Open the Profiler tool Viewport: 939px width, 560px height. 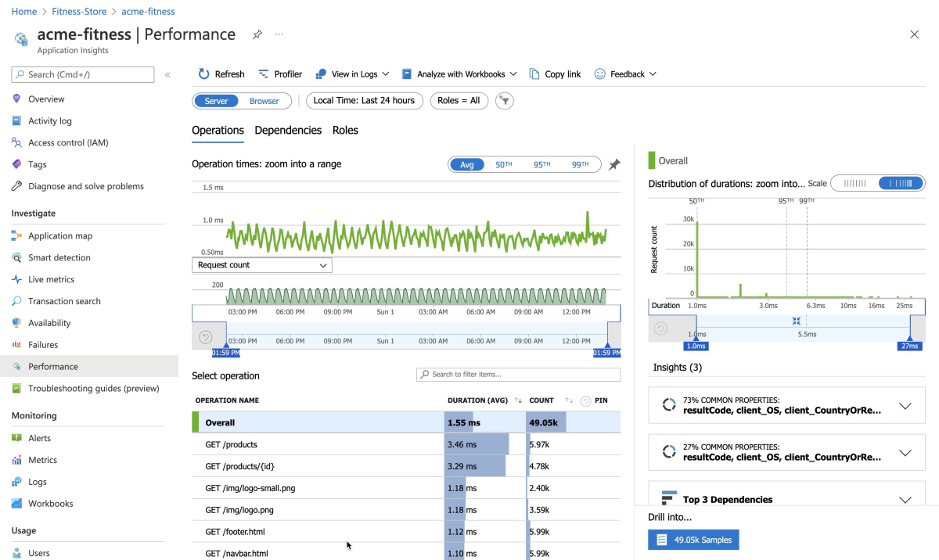tap(280, 74)
